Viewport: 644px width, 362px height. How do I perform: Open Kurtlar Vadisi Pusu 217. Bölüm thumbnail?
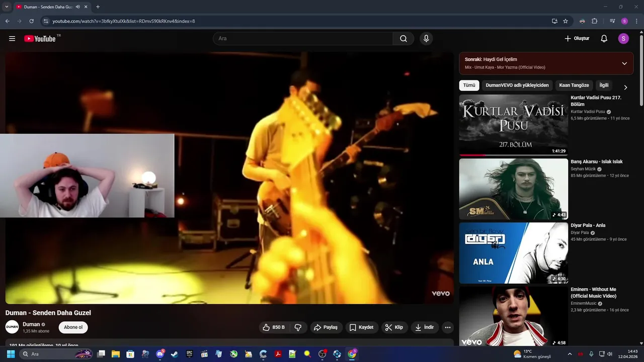[514, 125]
